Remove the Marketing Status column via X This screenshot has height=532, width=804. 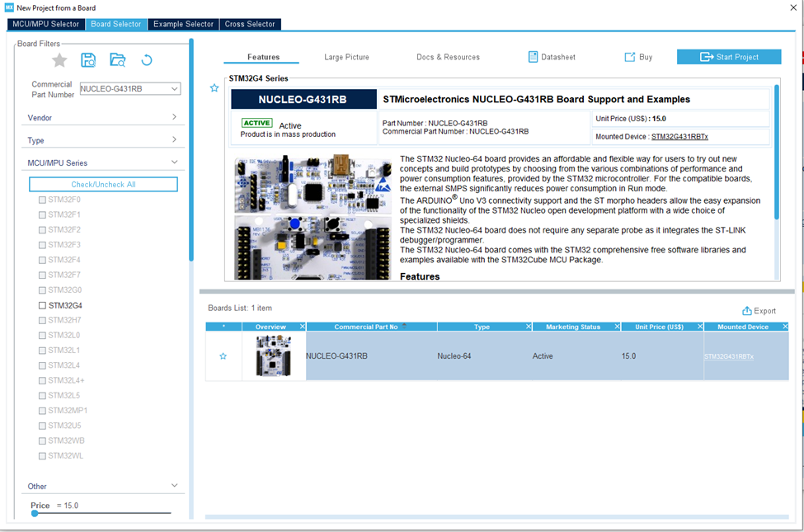point(618,327)
